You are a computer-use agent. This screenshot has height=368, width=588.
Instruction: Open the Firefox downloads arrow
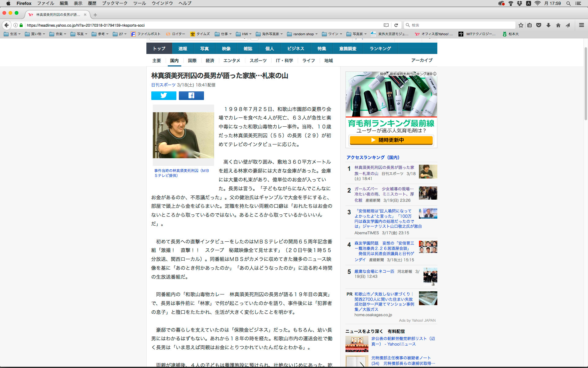point(548,25)
